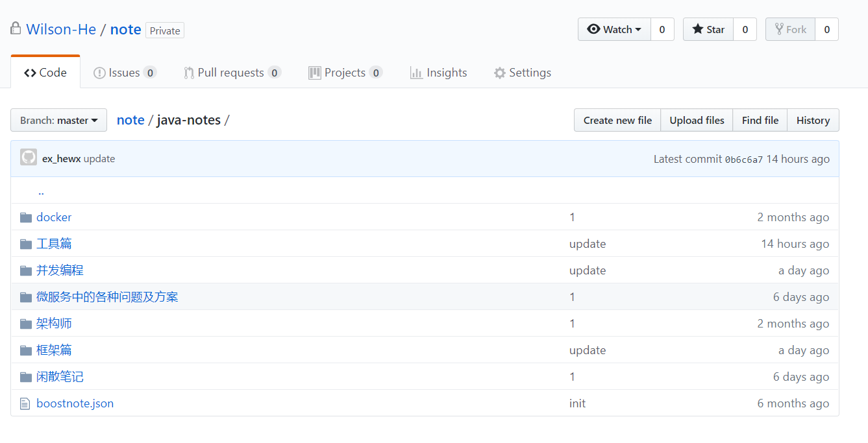Click the docker folder icon
This screenshot has height=443, width=868.
(x=26, y=217)
